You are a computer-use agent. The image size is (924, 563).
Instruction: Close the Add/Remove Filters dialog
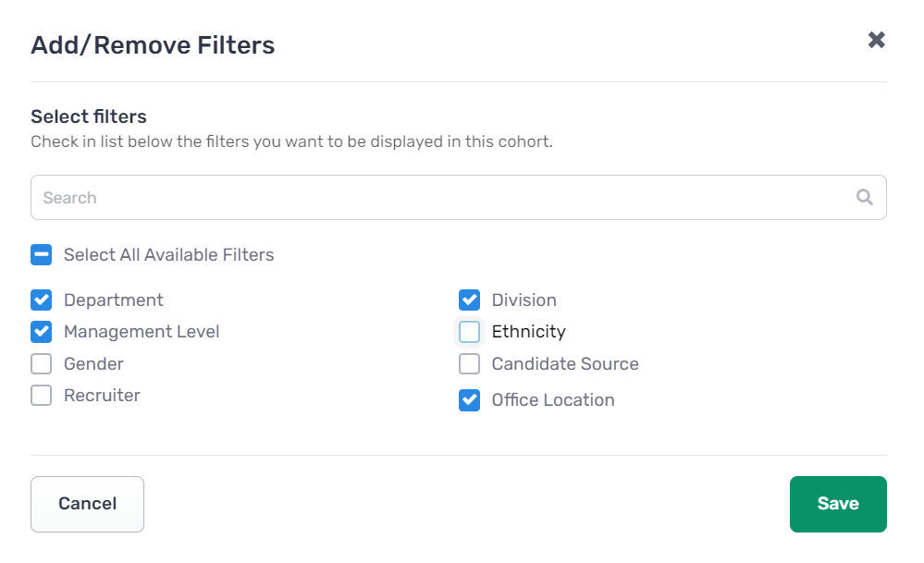[876, 40]
